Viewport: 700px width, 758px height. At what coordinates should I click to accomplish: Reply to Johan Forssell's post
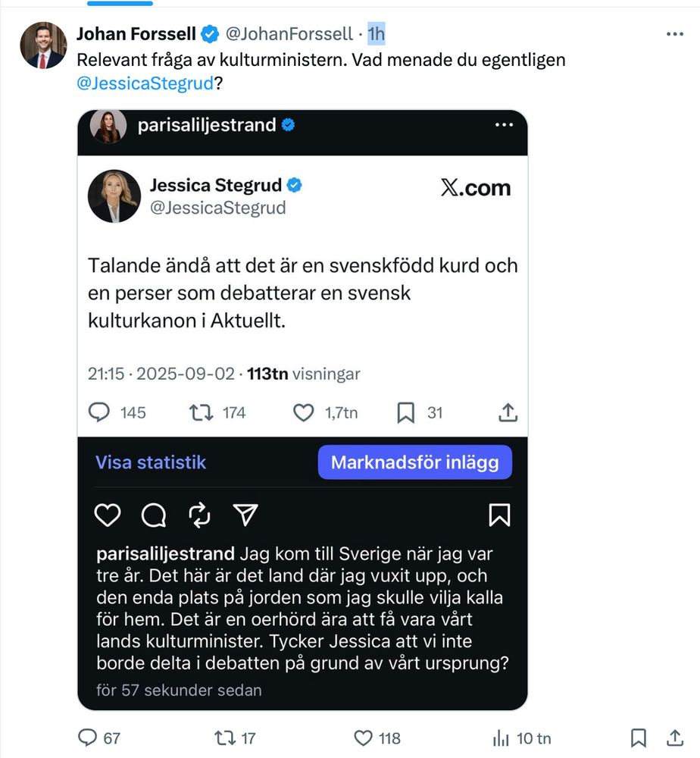[90, 738]
